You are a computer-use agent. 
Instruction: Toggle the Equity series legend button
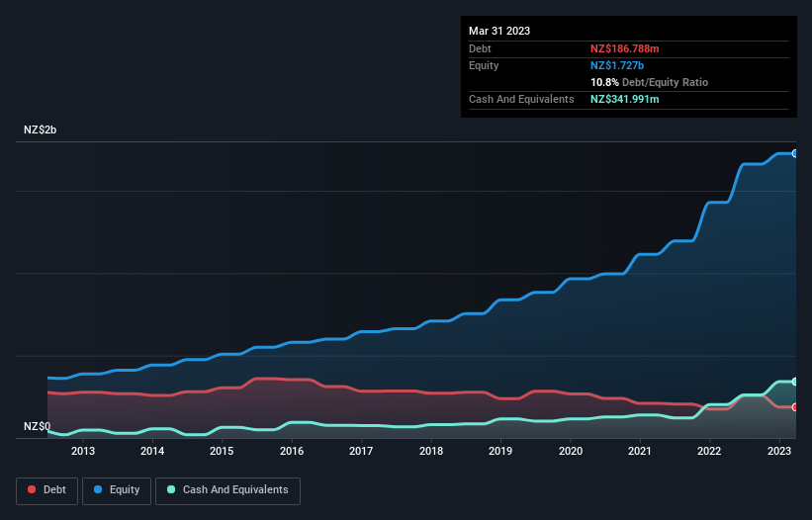[x=117, y=490]
